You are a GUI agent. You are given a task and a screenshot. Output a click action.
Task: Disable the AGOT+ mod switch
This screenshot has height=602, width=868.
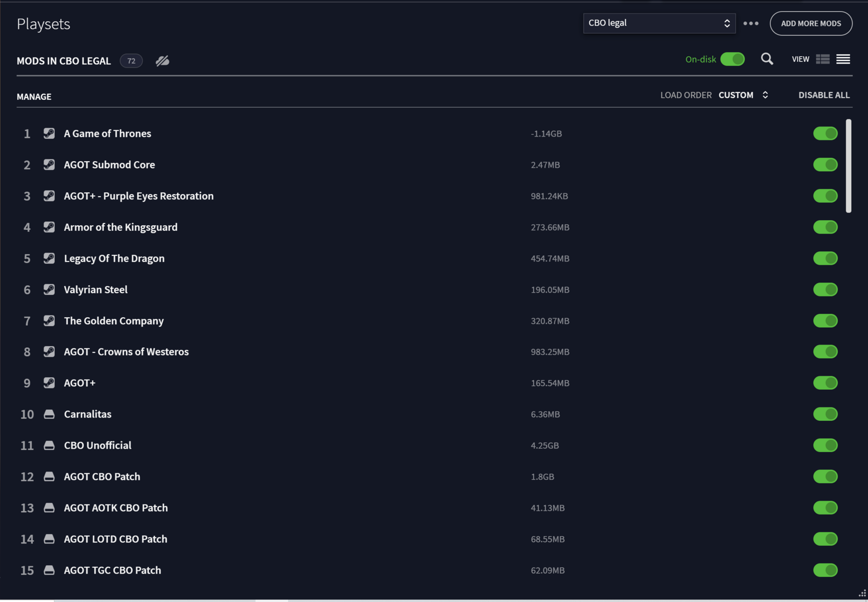[825, 383]
